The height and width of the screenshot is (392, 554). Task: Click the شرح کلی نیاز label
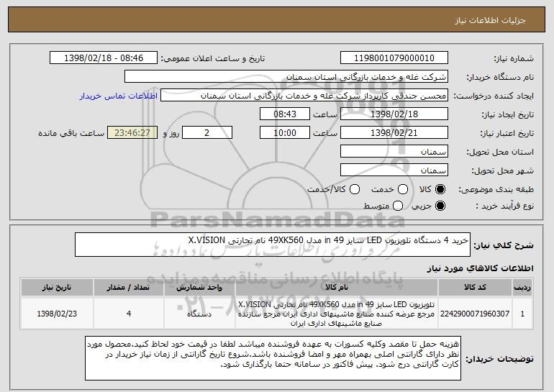504,245
